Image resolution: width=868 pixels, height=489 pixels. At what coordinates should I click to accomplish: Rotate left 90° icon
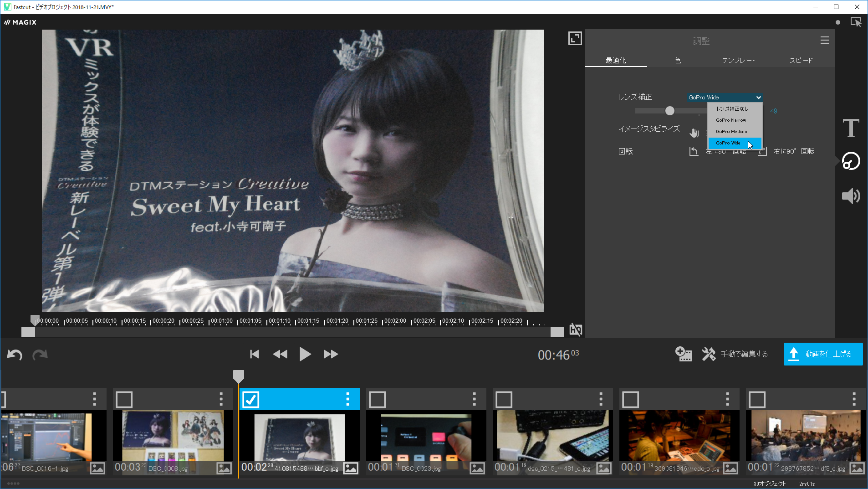[694, 151]
